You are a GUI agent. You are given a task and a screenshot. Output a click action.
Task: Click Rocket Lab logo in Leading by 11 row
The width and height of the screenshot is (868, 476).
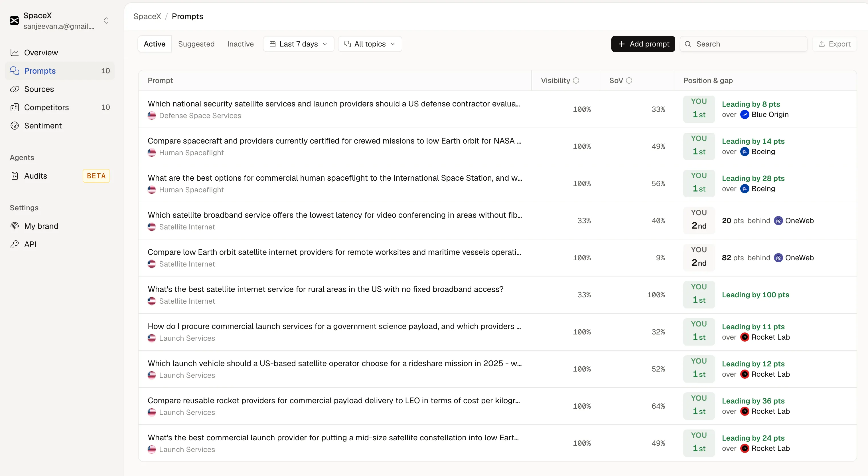point(745,337)
